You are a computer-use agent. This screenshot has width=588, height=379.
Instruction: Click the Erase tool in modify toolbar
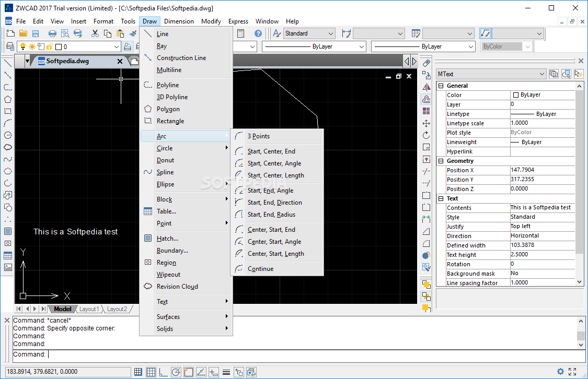click(x=426, y=63)
